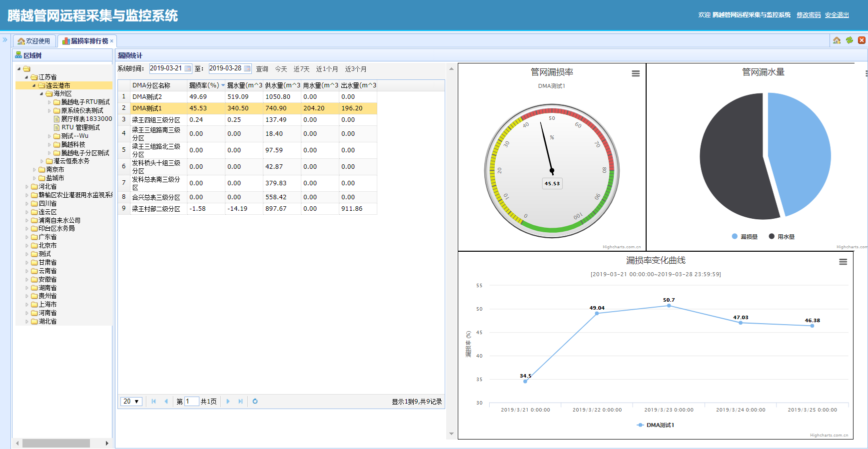Image resolution: width=868 pixels, height=449 pixels.
Task: Click the home icon in tab bar
Action: pyautogui.click(x=837, y=40)
